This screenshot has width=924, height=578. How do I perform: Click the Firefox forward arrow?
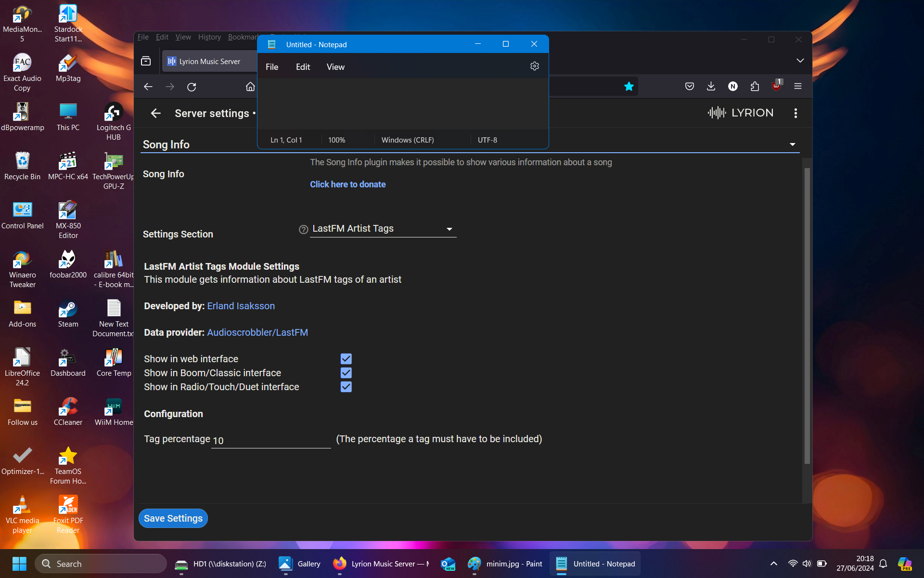point(170,87)
